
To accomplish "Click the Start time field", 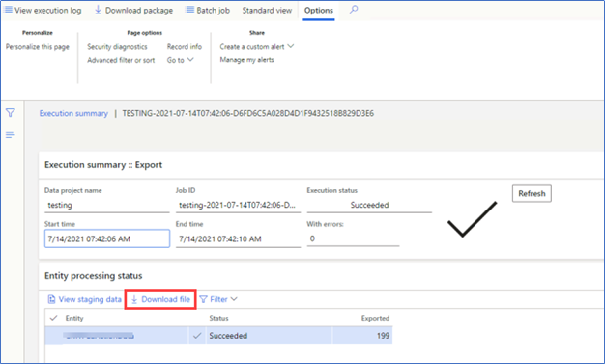I will tap(107, 238).
